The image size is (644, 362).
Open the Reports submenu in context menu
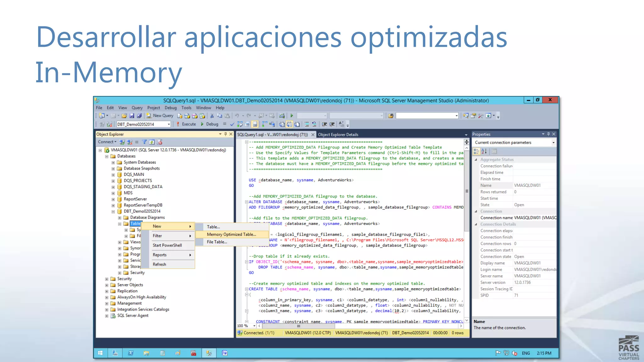tap(168, 255)
